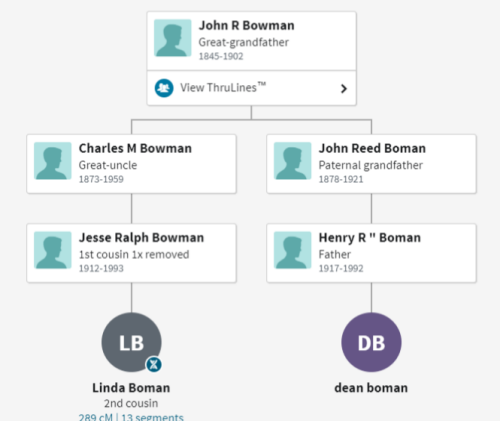Click the dean boman name label

pyautogui.click(x=371, y=388)
